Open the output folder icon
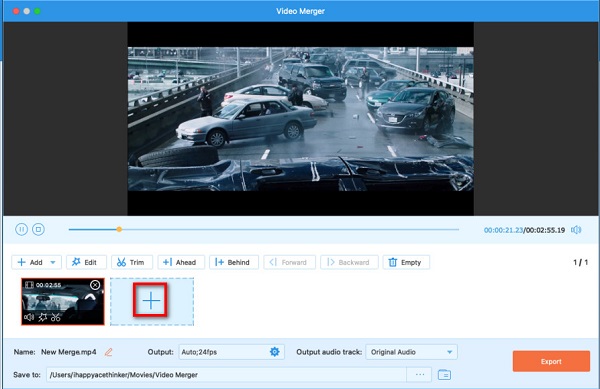Image resolution: width=600 pixels, height=389 pixels. [x=444, y=375]
